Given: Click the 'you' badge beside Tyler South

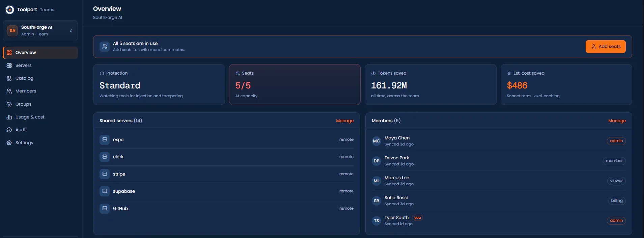Looking at the screenshot, I should coord(418,218).
